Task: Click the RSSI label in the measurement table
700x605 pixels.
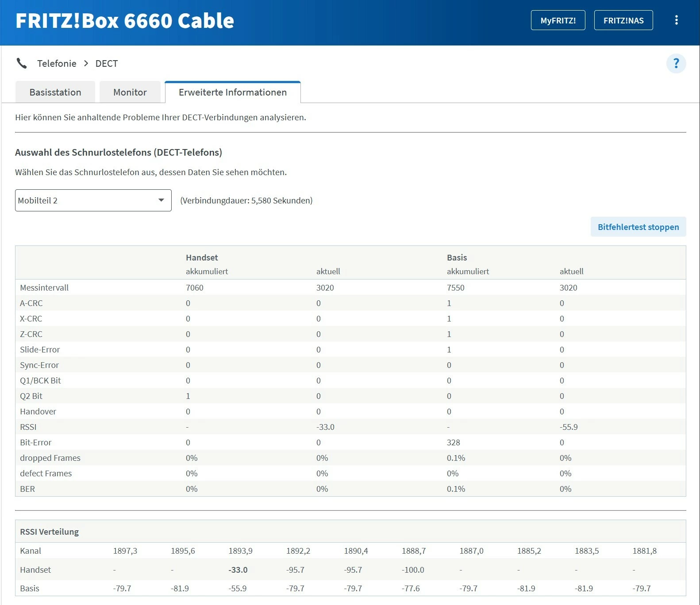Action: click(x=28, y=427)
